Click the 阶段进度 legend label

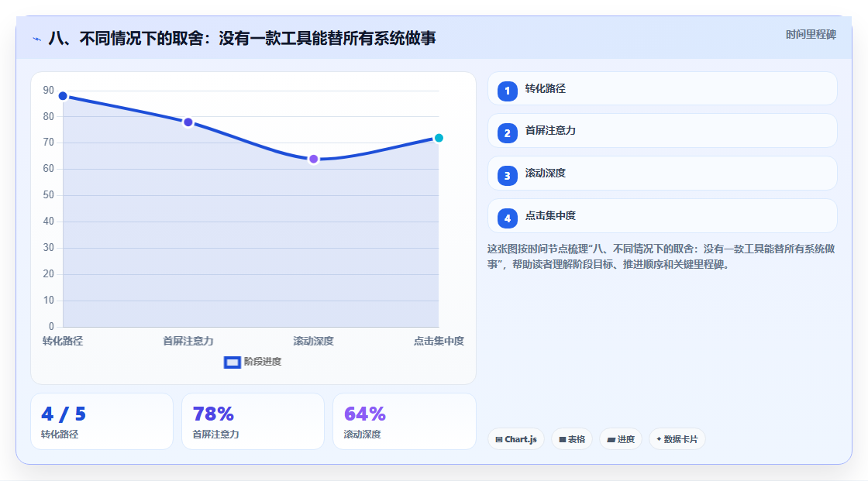tap(263, 362)
